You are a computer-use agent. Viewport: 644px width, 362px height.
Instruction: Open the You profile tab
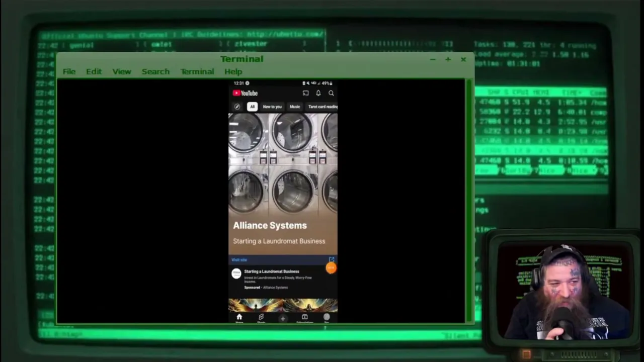[327, 318]
